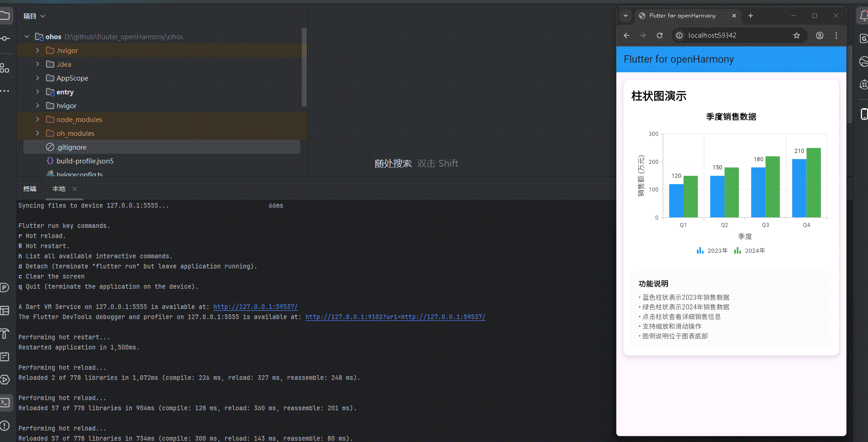Viewport: 868px width, 442px height.
Task: Click the 柱状图演示 heading
Action: (659, 96)
